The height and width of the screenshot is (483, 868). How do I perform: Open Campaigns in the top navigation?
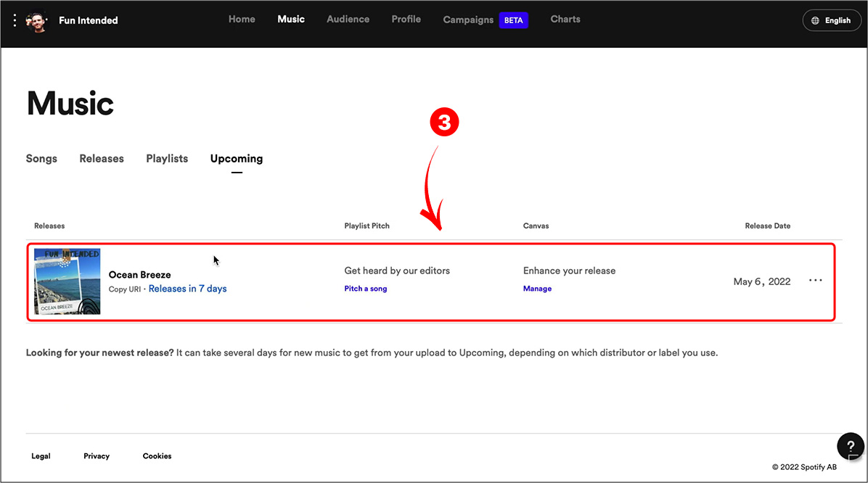pos(468,20)
